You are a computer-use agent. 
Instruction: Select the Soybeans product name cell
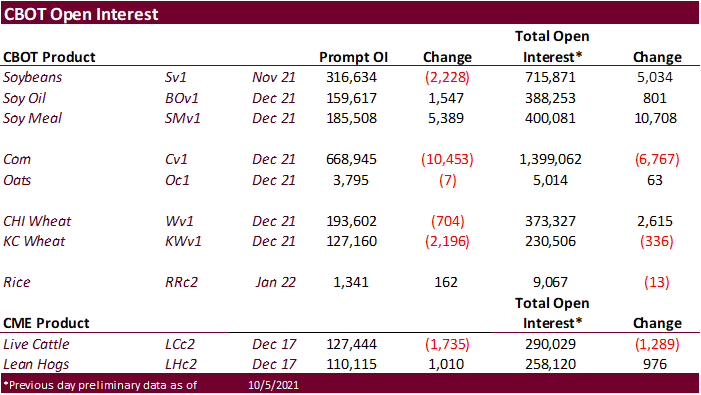click(33, 77)
